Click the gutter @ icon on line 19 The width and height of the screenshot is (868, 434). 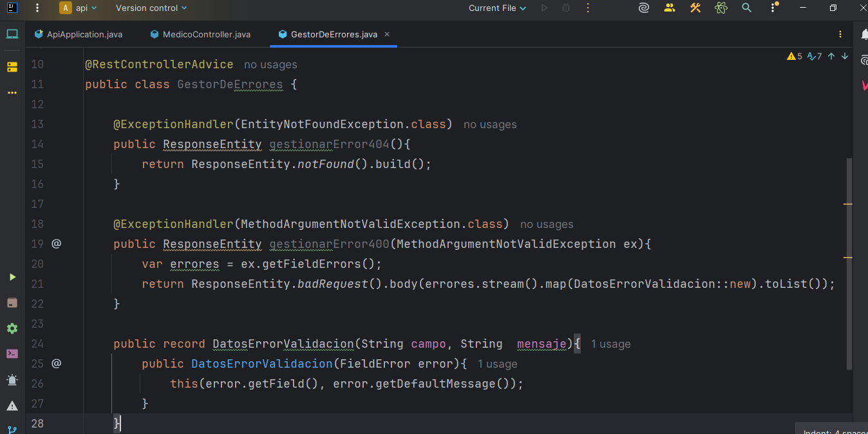(x=56, y=243)
